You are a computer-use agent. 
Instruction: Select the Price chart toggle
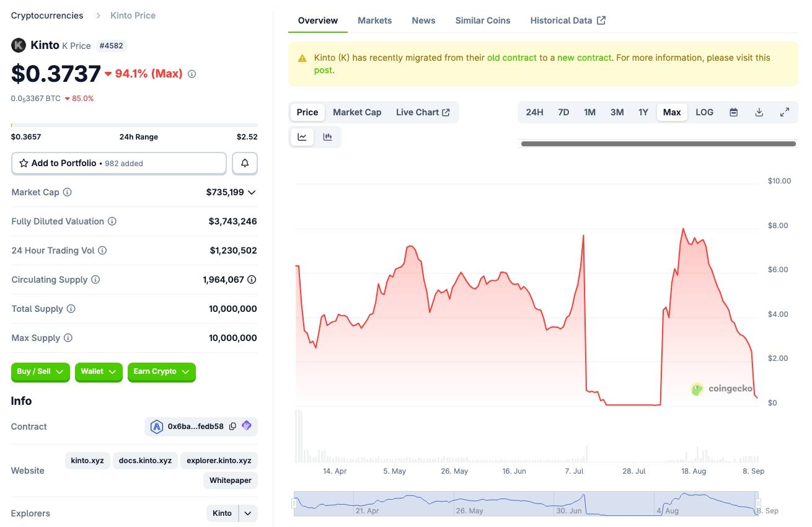click(307, 112)
